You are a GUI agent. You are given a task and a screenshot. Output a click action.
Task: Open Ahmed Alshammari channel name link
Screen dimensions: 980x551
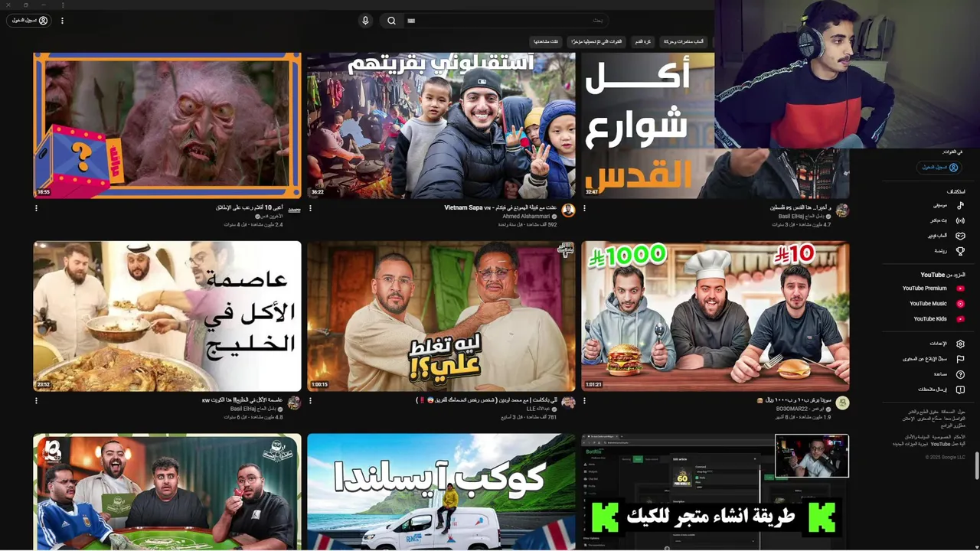(526, 217)
